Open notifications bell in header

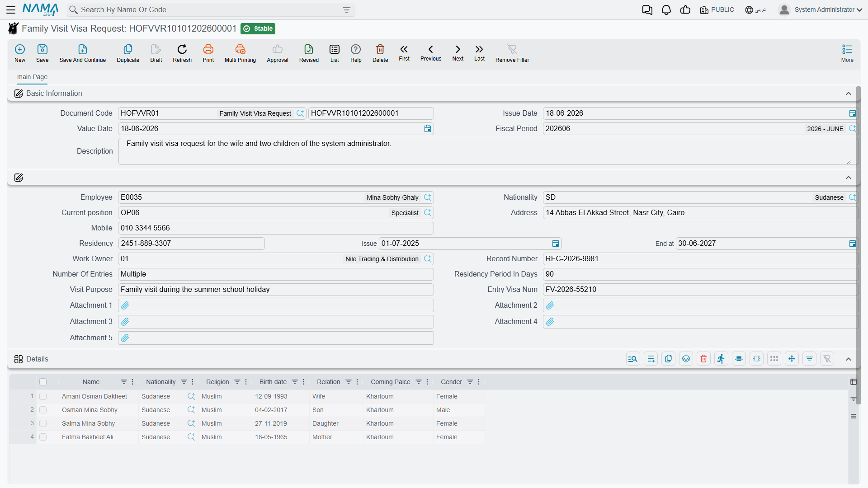[x=666, y=10]
